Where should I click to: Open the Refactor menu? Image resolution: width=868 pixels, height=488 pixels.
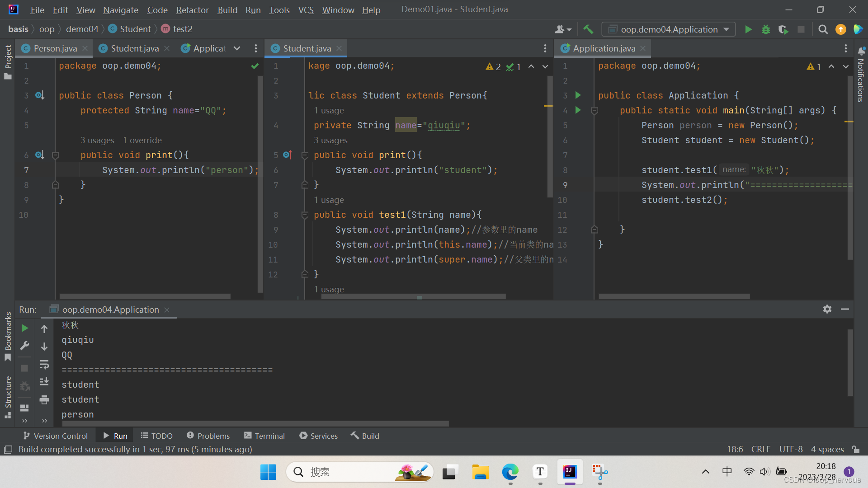[x=192, y=9]
